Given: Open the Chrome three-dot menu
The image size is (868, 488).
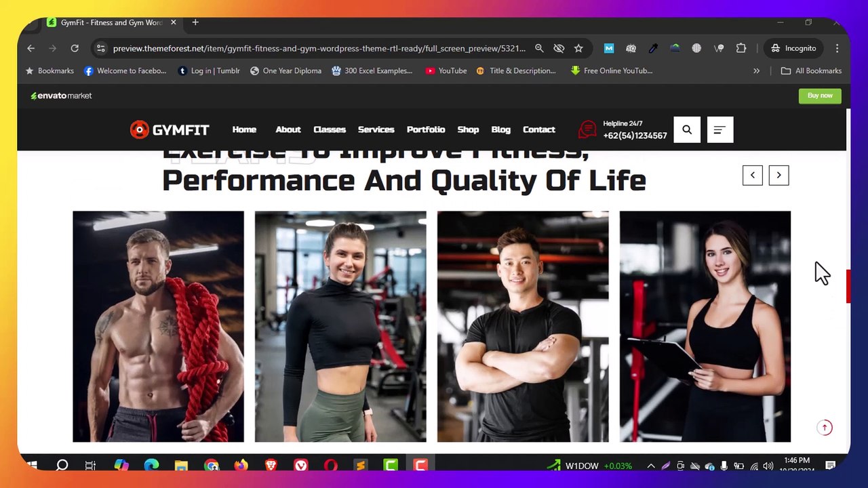Looking at the screenshot, I should (837, 48).
